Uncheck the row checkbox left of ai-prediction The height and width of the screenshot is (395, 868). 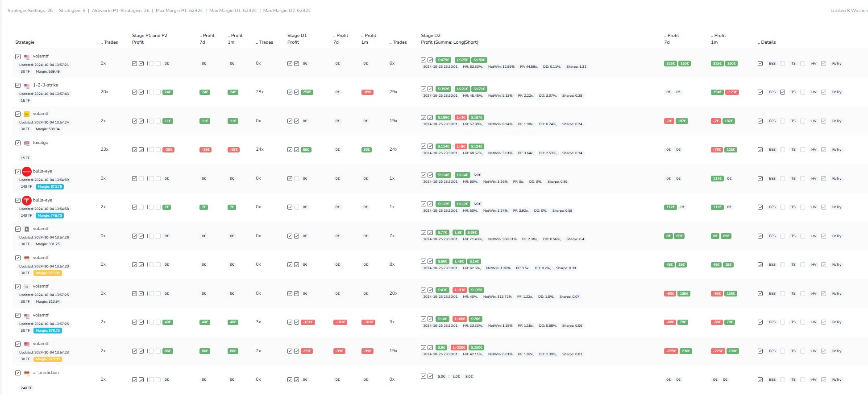18,373
